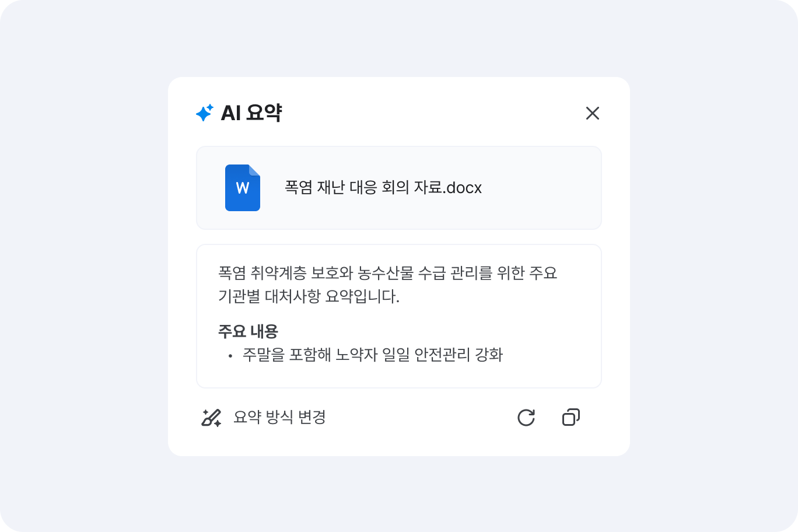Click the magic pen icon
This screenshot has width=798, height=532.
pos(211,418)
